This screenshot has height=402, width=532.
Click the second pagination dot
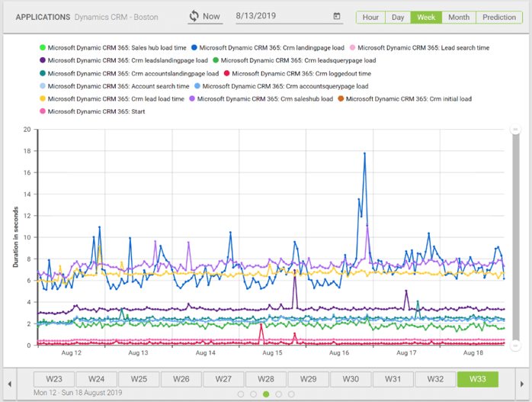254,394
